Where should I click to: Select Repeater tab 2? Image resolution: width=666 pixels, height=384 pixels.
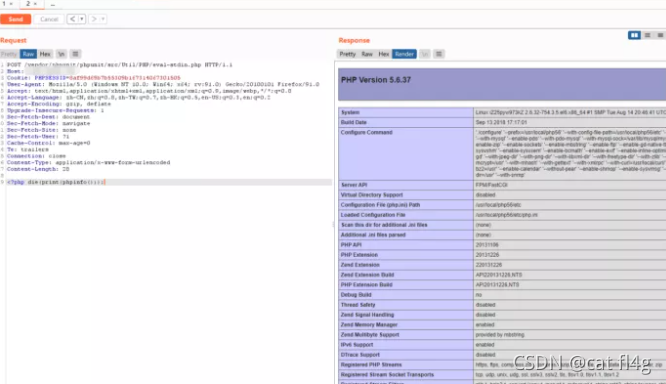pos(28,4)
